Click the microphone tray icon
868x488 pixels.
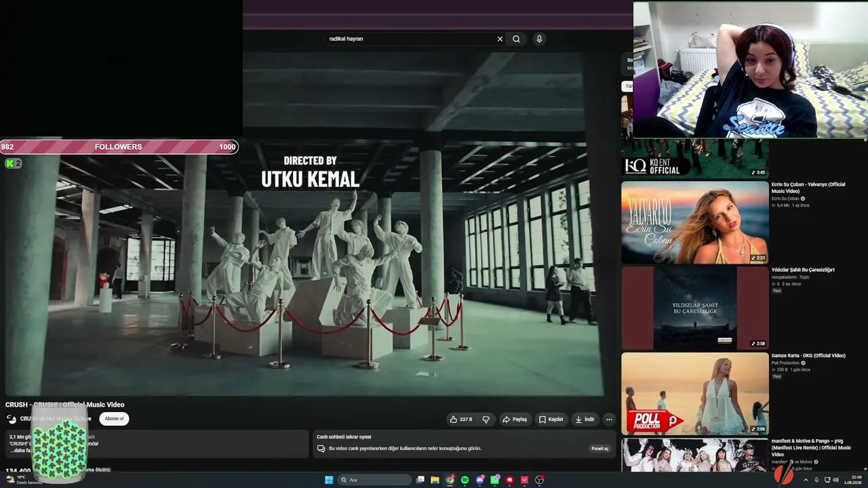click(x=816, y=480)
